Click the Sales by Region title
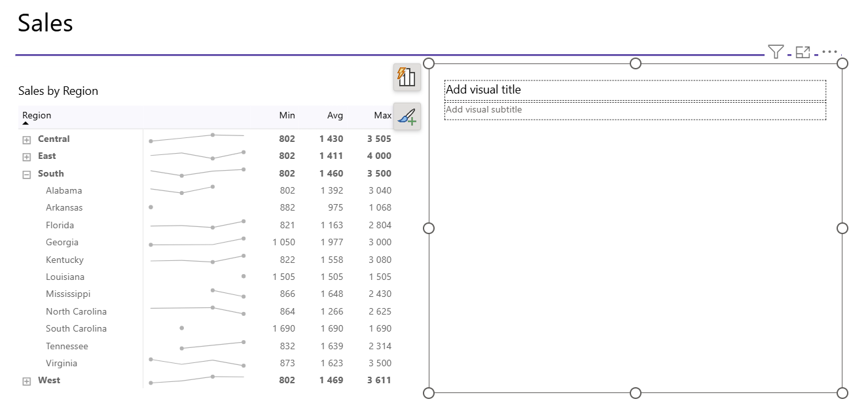 tap(58, 91)
